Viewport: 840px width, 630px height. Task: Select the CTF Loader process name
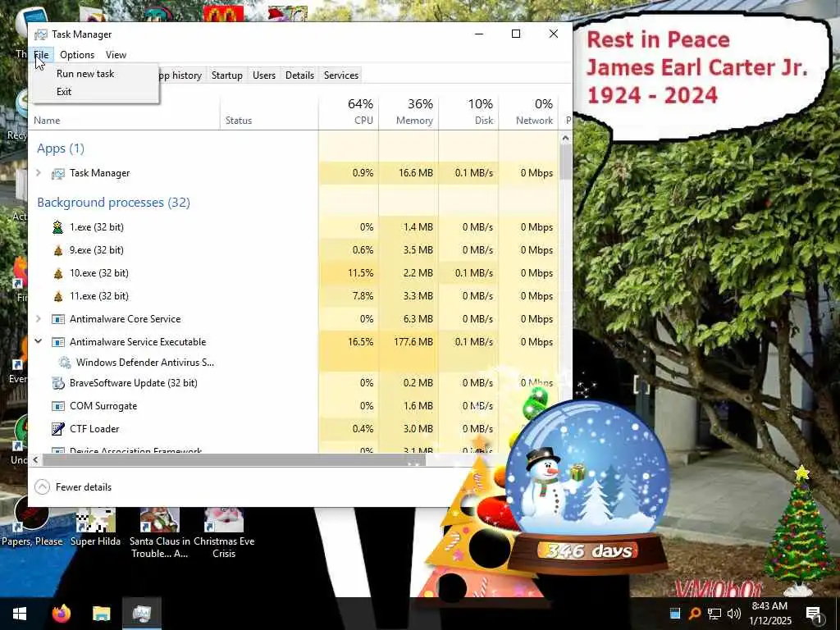click(94, 428)
